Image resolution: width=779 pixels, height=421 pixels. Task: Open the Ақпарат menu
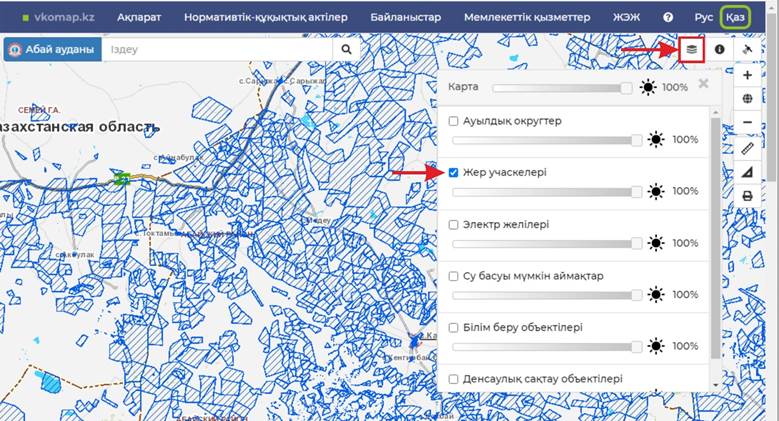[x=138, y=18]
